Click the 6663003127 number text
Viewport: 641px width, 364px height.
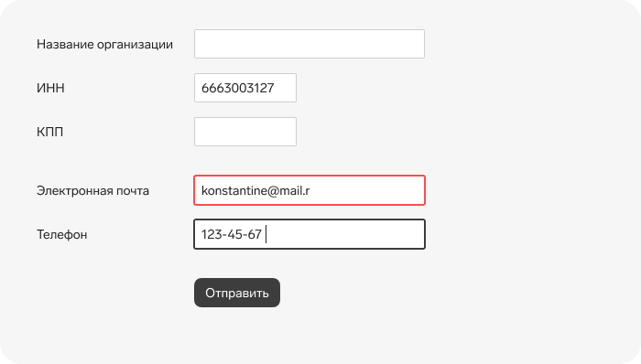[x=237, y=88]
